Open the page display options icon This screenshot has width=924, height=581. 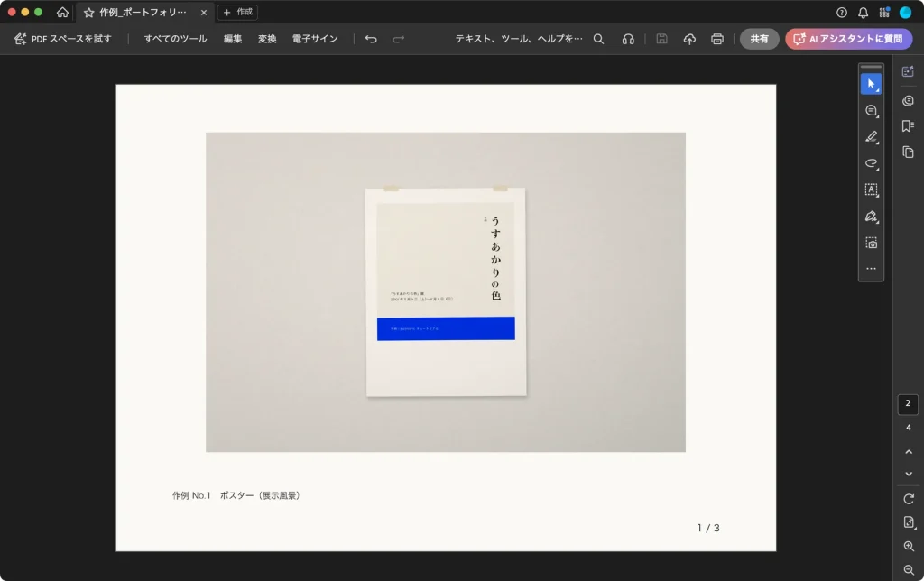click(908, 522)
